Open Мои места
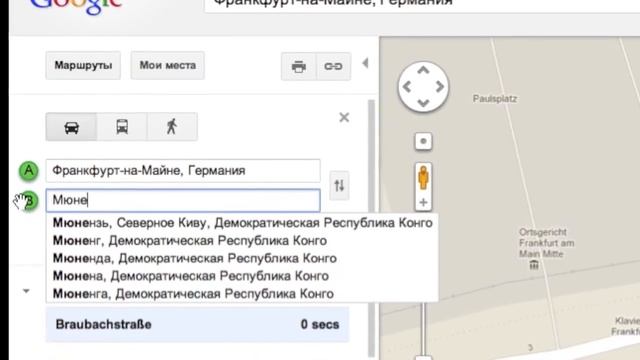The height and width of the screenshot is (360, 640). (167, 65)
